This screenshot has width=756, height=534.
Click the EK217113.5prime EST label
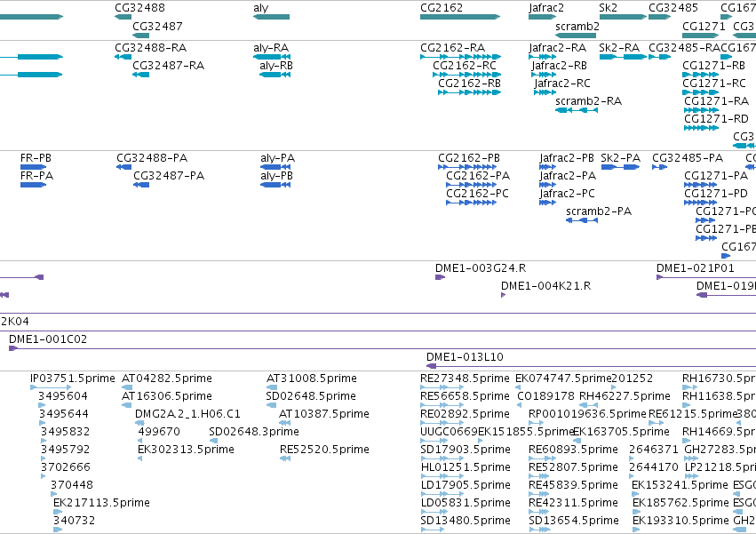[x=102, y=503]
